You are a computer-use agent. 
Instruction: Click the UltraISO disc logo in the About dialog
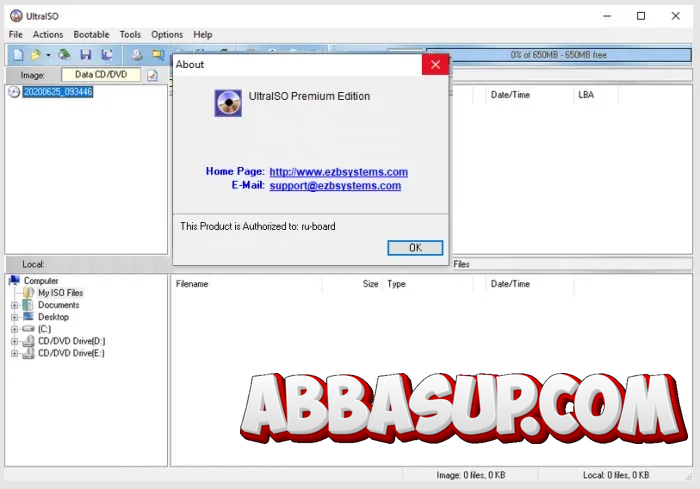228,103
